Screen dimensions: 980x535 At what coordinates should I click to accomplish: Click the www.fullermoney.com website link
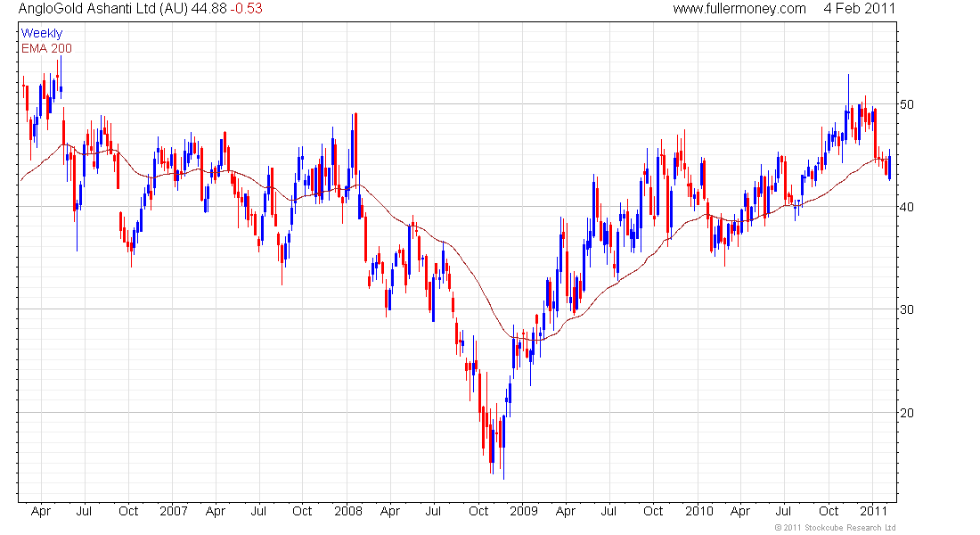coord(739,9)
